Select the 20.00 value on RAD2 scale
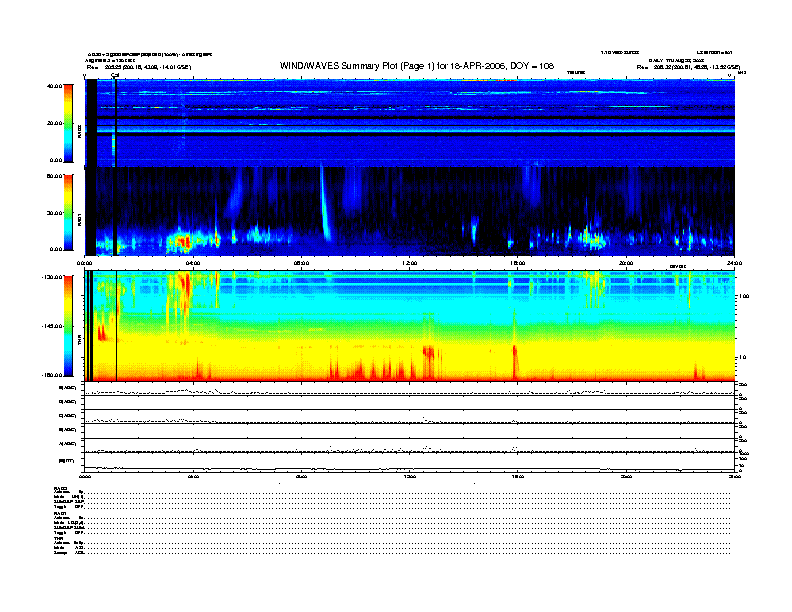This screenshot has height=612, width=792. (54, 123)
